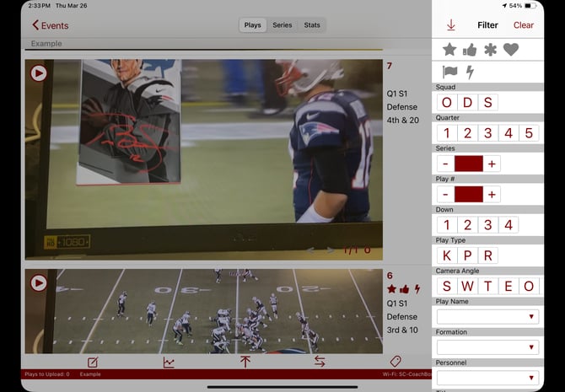Open the Formation dropdown
The width and height of the screenshot is (565, 392).
[487, 347]
